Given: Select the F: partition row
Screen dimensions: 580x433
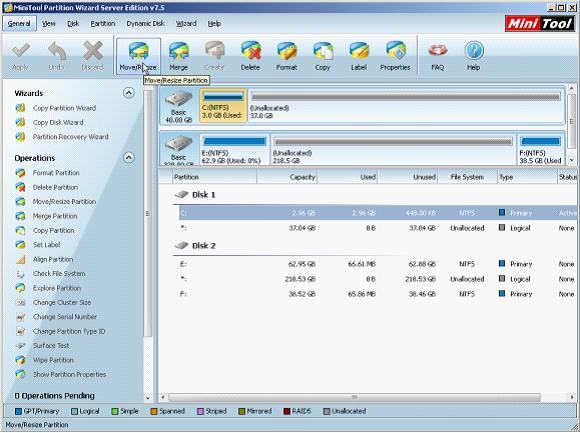Looking at the screenshot, I should point(378,294).
